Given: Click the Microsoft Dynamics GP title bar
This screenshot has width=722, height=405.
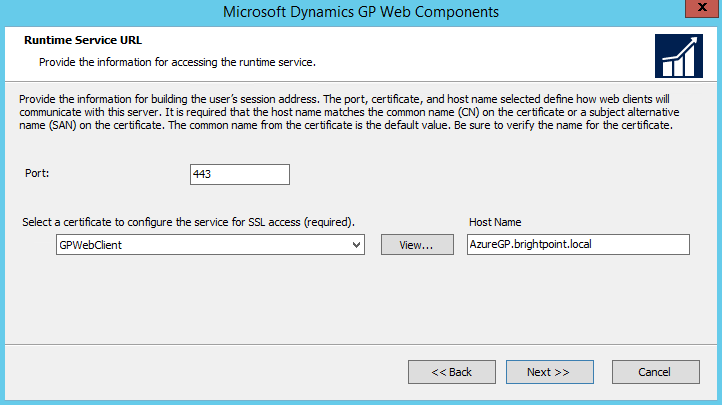Looking at the screenshot, I should 360,12.
